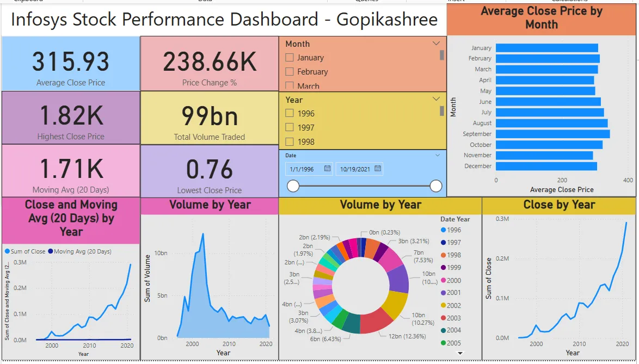Open calendar picker for start date
Image resolution: width=639 pixels, height=364 pixels.
[x=327, y=169]
